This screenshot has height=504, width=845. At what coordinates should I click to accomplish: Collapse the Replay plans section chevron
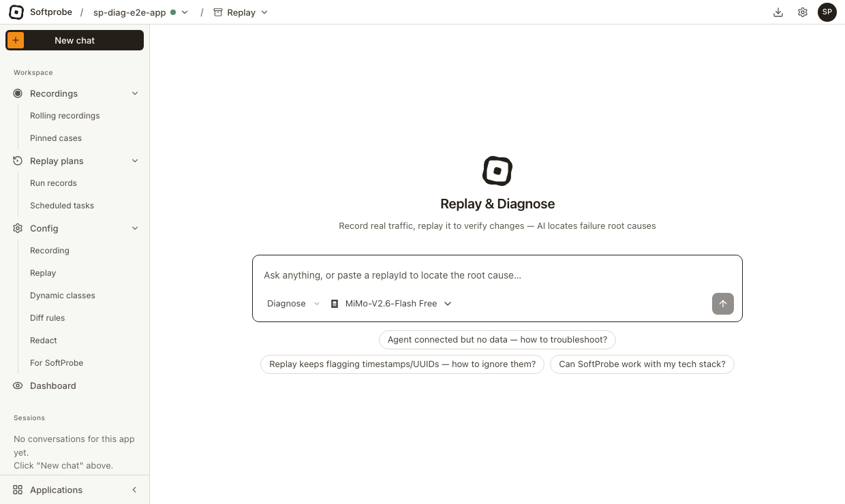[x=135, y=161]
